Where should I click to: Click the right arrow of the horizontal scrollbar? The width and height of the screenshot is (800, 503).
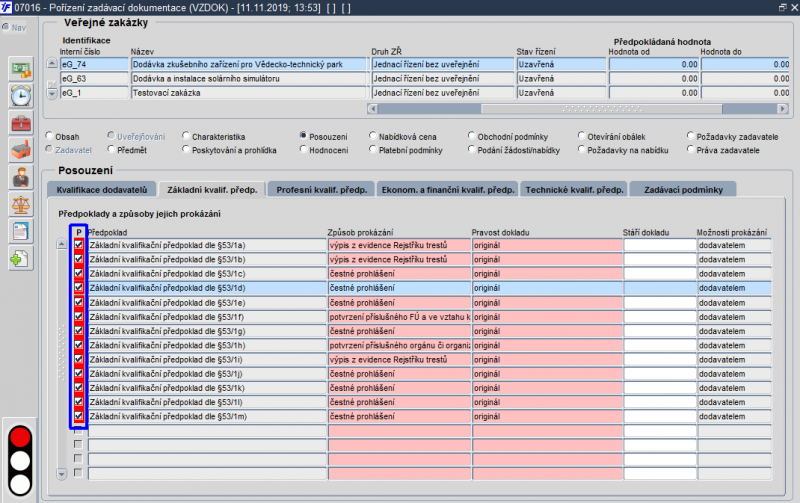pyautogui.click(x=783, y=109)
